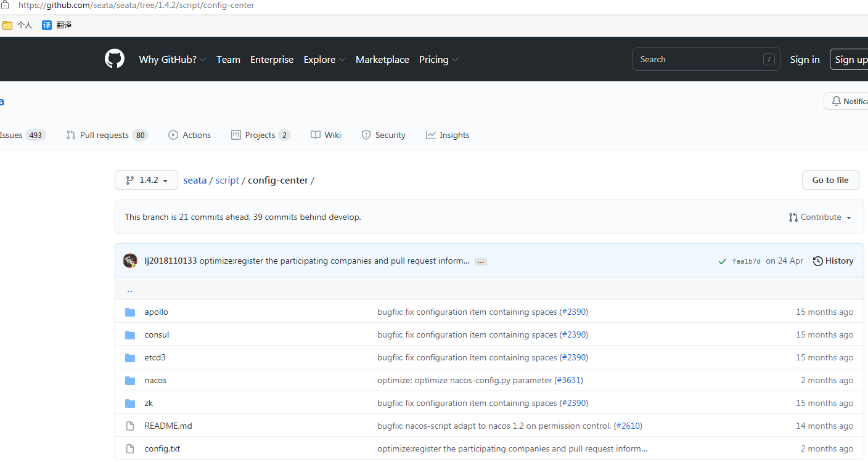Click the address bar lock icon
Viewport: 868px width, 462px height.
click(6, 5)
